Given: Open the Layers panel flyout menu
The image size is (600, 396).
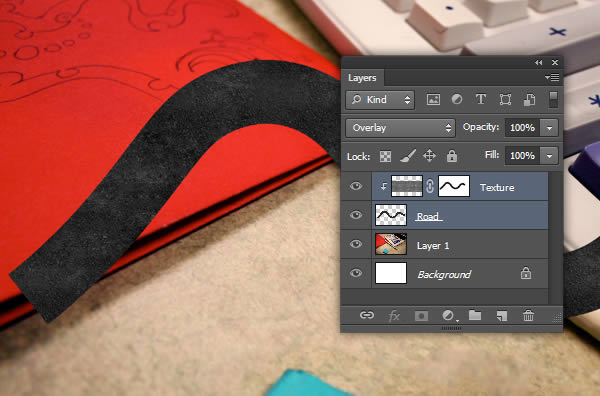Looking at the screenshot, I should point(552,78).
